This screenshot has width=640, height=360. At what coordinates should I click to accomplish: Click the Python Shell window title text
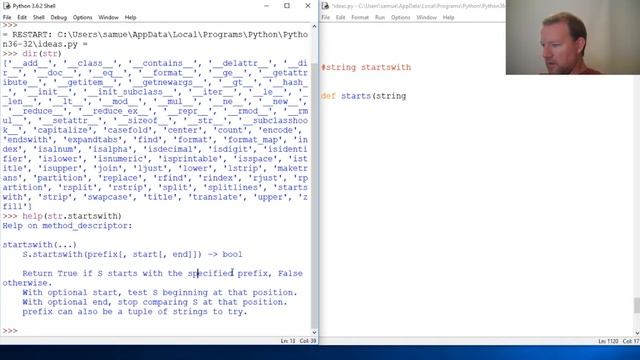click(x=34, y=6)
